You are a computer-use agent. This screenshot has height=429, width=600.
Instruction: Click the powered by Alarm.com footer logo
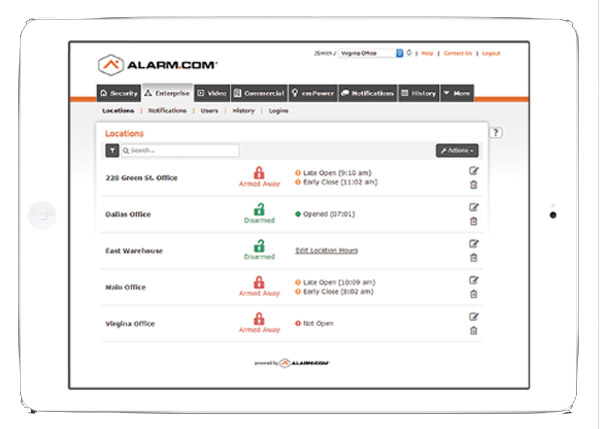292,363
